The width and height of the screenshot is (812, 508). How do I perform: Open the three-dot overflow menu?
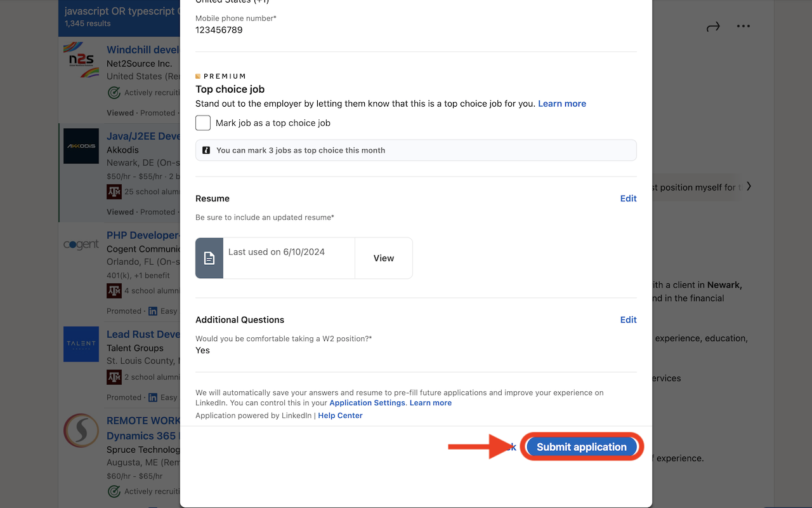[743, 25]
